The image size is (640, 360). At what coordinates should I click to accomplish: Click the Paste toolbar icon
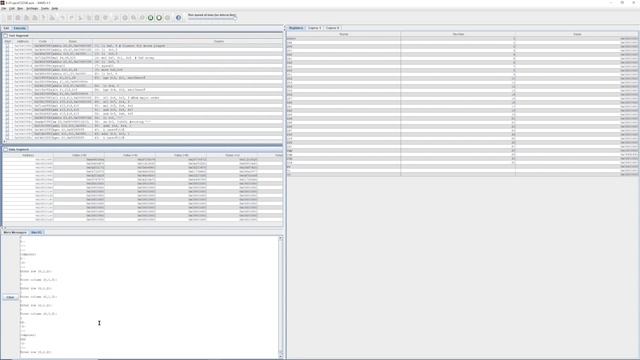(97, 18)
